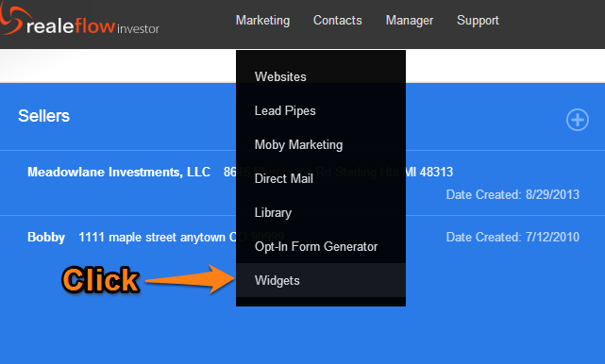Open the Bobby seller record
Screen dimensions: 605x364
click(46, 237)
